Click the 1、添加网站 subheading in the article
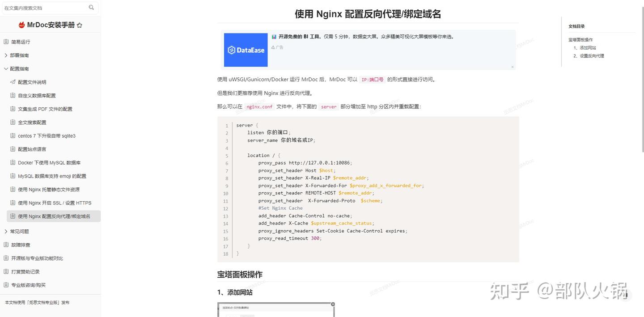 click(235, 292)
